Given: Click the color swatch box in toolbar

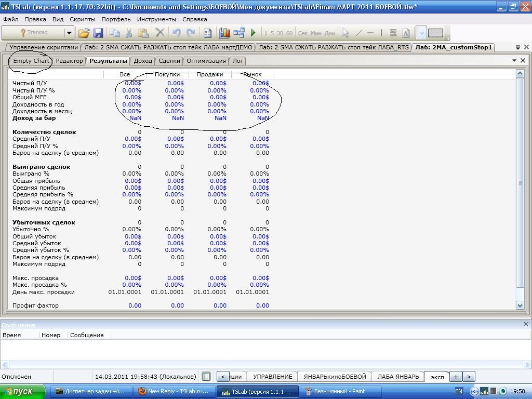Looking at the screenshot, I should [435, 33].
